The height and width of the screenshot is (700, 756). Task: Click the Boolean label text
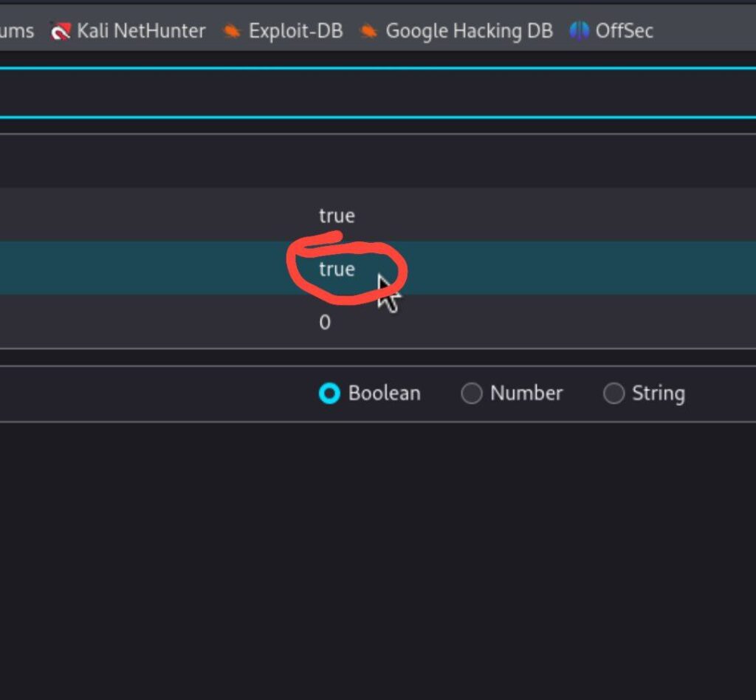384,394
